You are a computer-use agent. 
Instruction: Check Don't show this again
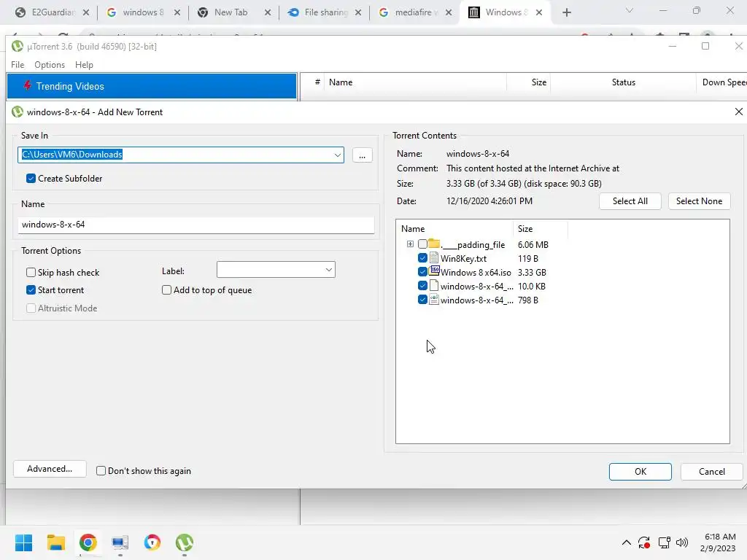101,470
